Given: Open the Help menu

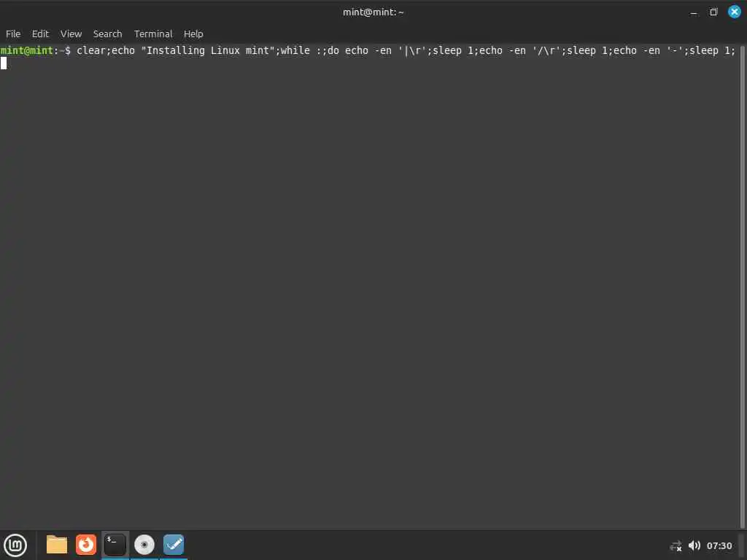Looking at the screenshot, I should [193, 34].
